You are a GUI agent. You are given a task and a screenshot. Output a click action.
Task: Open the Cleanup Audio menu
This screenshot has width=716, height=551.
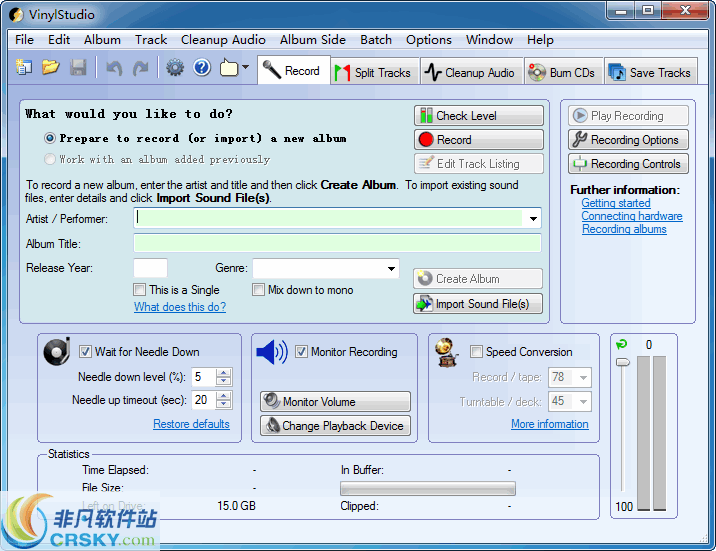click(x=223, y=40)
